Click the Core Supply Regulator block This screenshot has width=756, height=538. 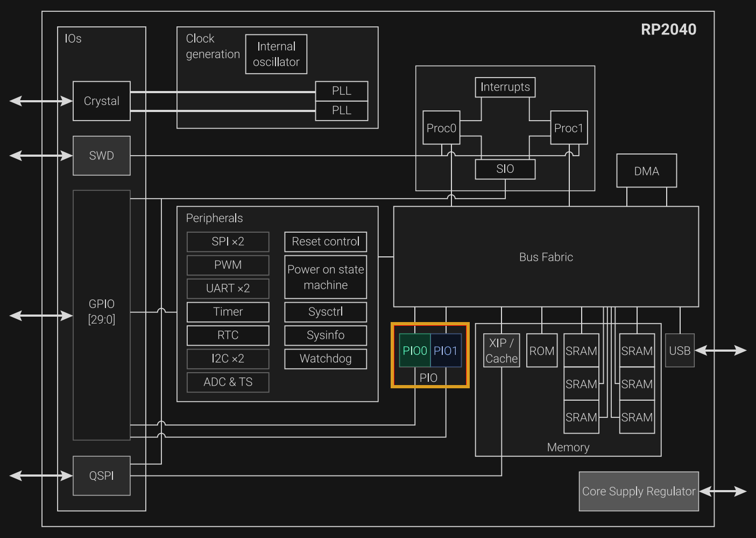click(x=639, y=491)
